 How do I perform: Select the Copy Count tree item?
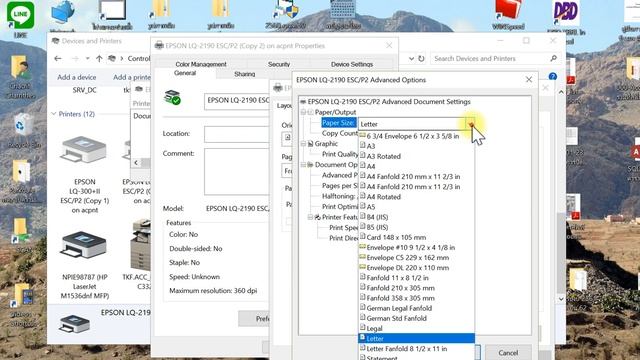340,133
